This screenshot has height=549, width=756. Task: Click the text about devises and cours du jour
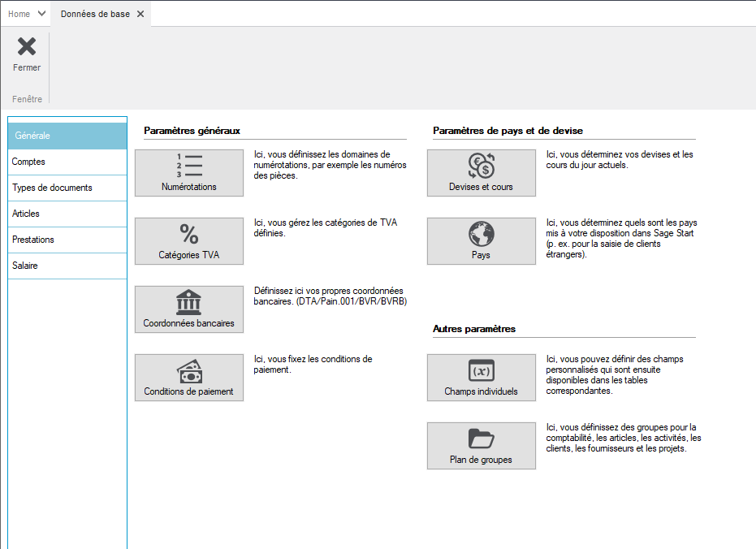620,159
